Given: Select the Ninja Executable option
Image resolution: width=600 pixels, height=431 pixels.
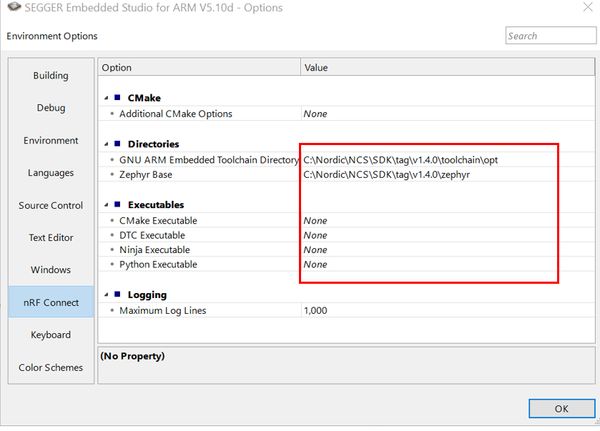Looking at the screenshot, I should click(x=346, y=250).
